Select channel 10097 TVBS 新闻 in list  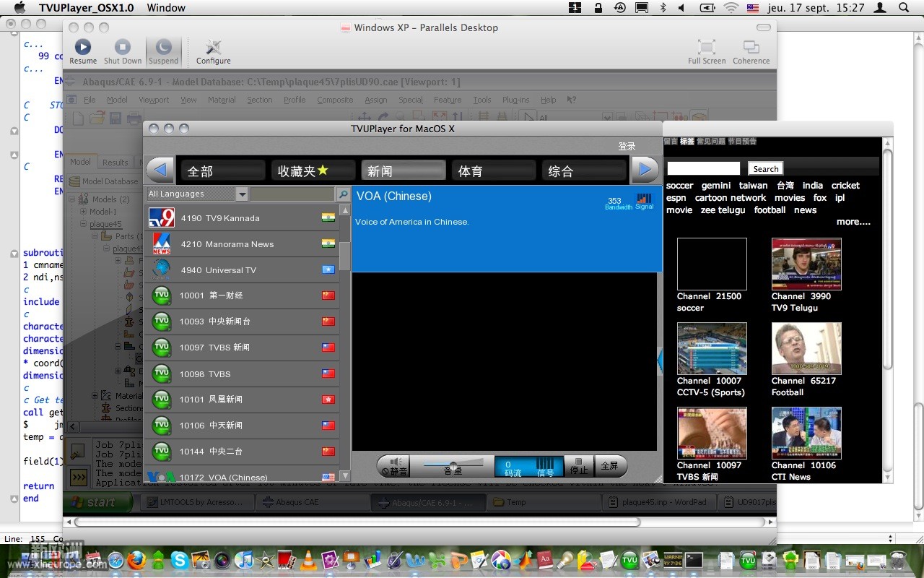click(242, 348)
